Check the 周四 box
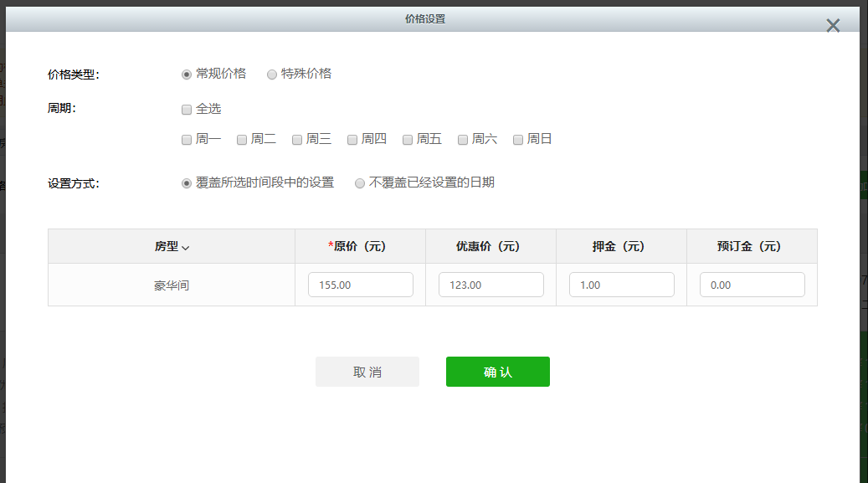The width and height of the screenshot is (868, 483). pos(352,140)
